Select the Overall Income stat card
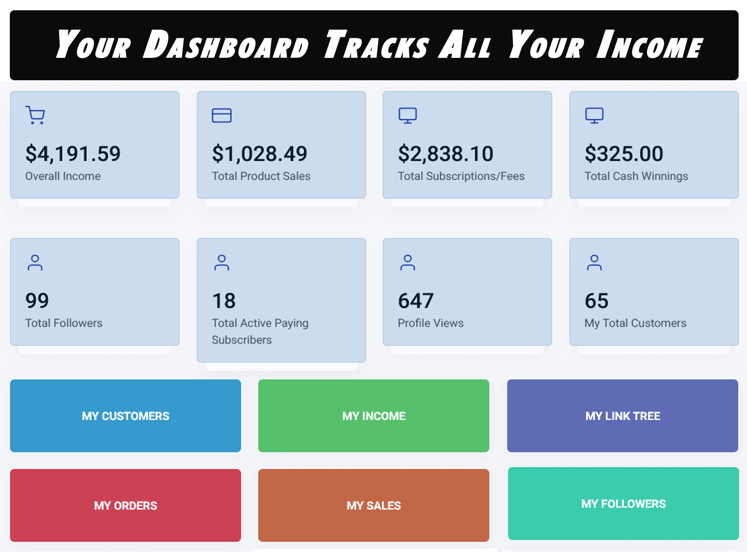This screenshot has width=747, height=560. click(x=94, y=146)
